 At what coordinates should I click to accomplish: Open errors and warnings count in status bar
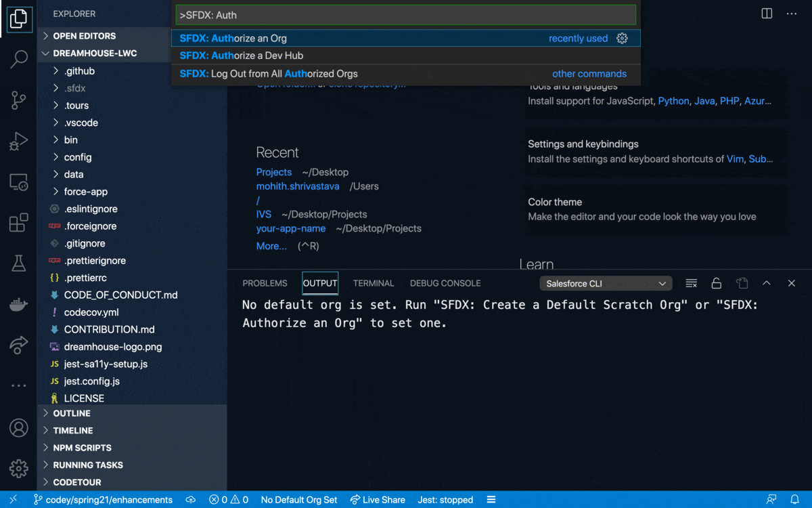tap(229, 500)
